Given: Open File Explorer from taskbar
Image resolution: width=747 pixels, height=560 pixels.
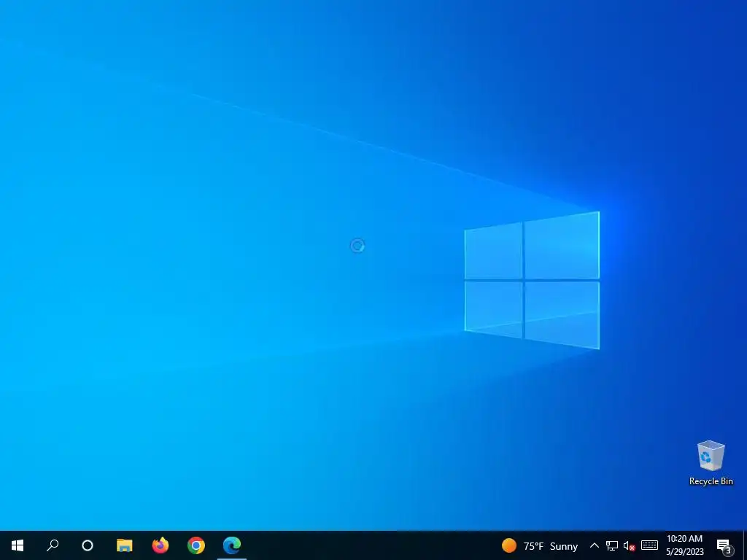Looking at the screenshot, I should tap(124, 545).
